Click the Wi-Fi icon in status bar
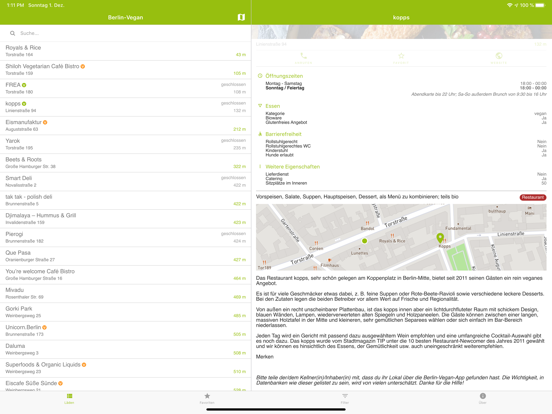Viewport: 552px width, 414px height. (509, 5)
